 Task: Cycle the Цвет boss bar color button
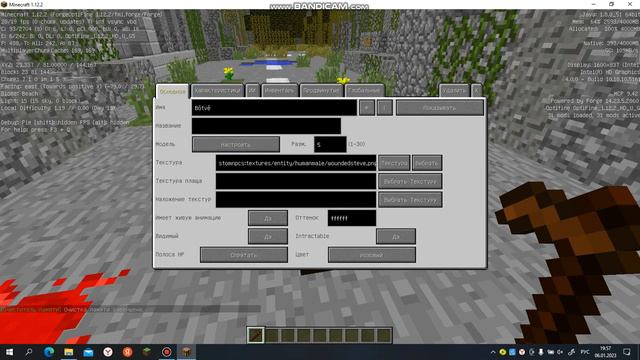372,255
